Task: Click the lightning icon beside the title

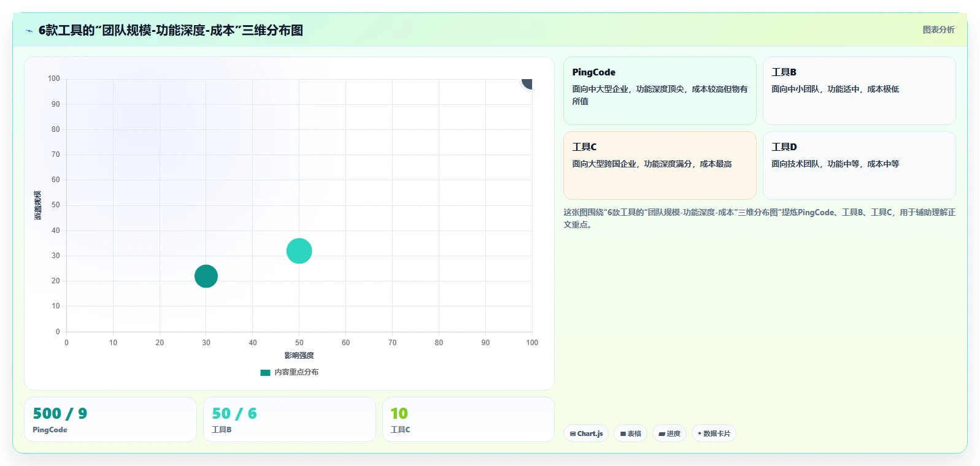Action: [29, 31]
